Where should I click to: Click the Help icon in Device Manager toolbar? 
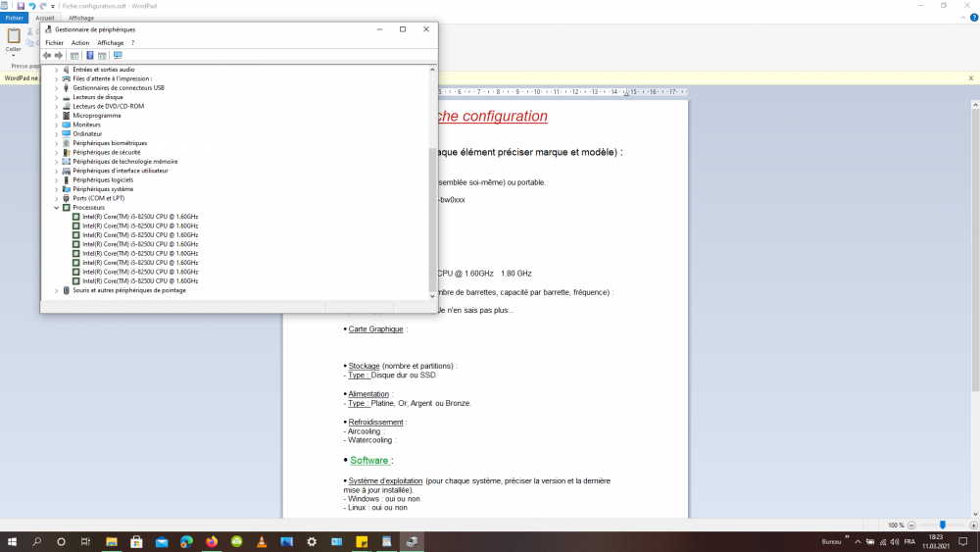(x=89, y=56)
